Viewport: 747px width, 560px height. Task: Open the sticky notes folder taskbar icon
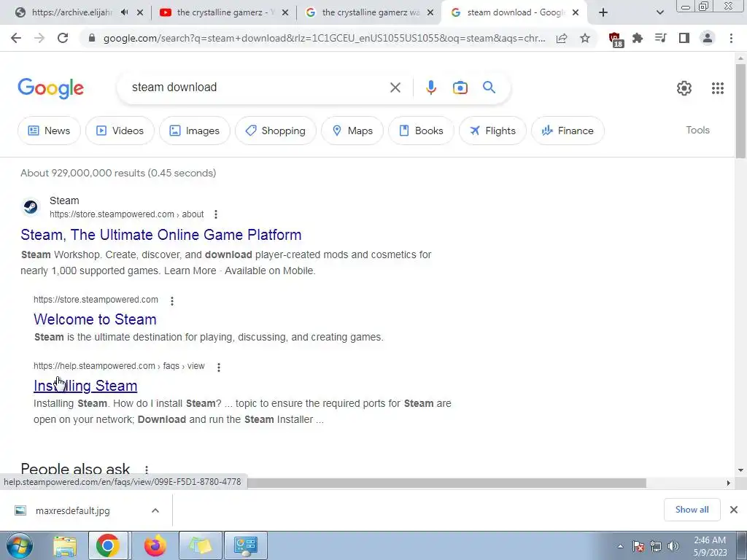(x=200, y=545)
